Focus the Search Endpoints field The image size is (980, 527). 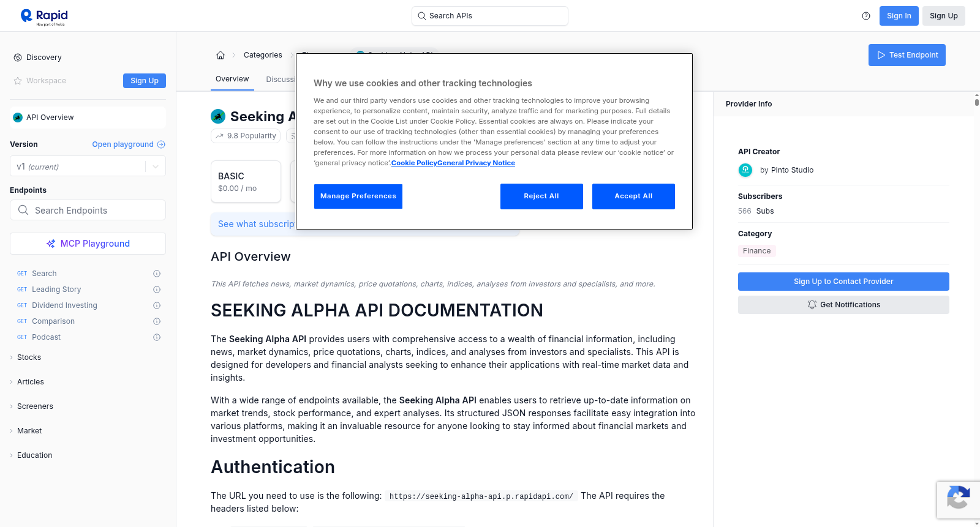click(x=88, y=210)
